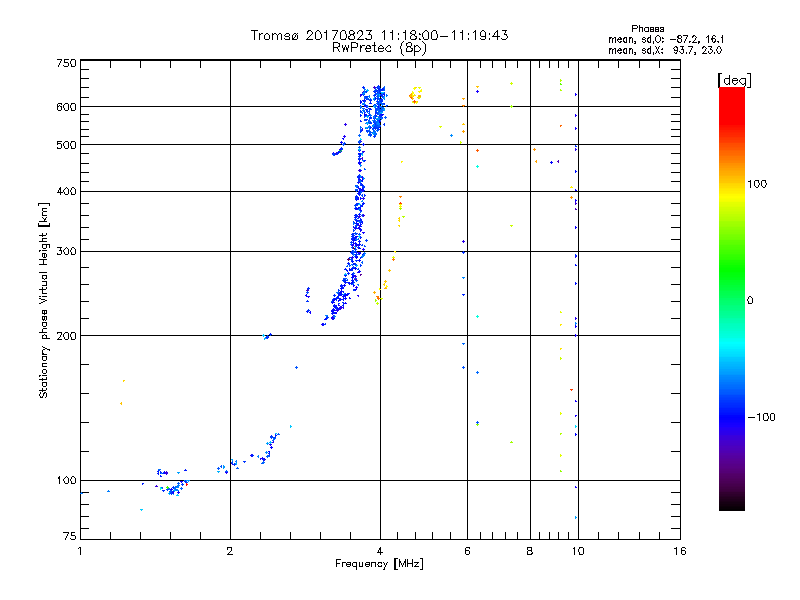Click the 'Phases' header text
This screenshot has width=800, height=600.
[647, 29]
